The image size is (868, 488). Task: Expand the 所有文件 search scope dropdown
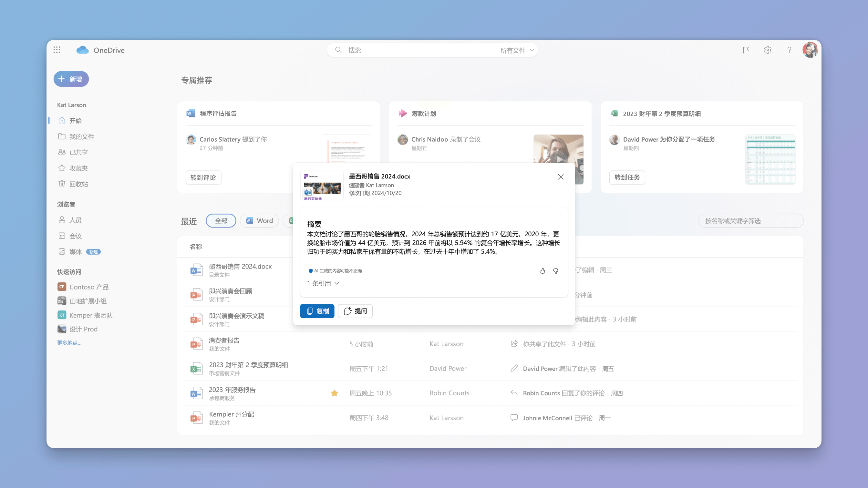point(517,50)
